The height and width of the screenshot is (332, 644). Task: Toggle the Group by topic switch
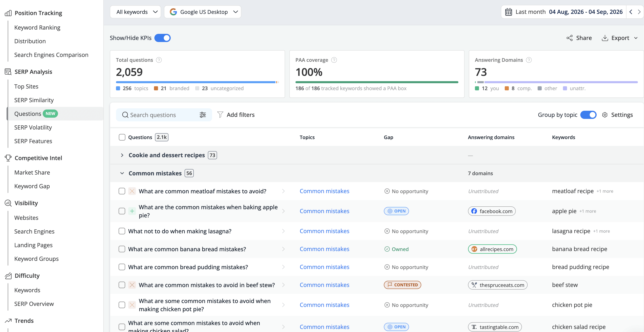(x=588, y=115)
